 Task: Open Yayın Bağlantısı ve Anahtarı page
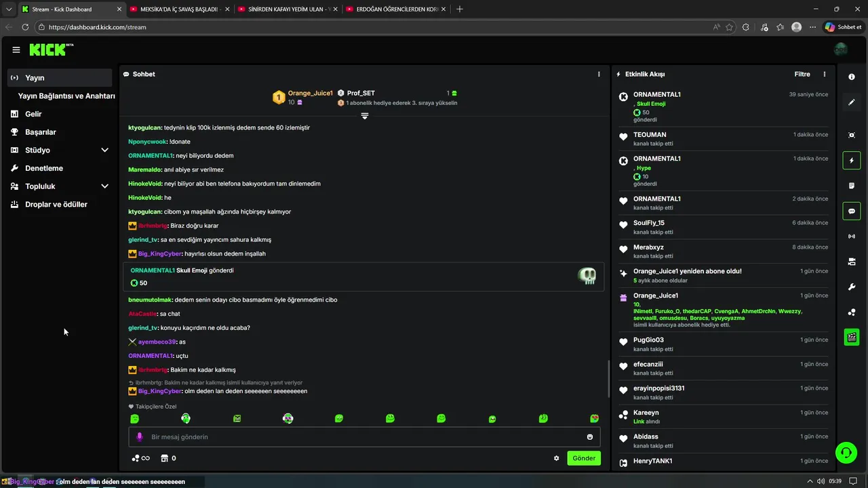click(x=66, y=96)
